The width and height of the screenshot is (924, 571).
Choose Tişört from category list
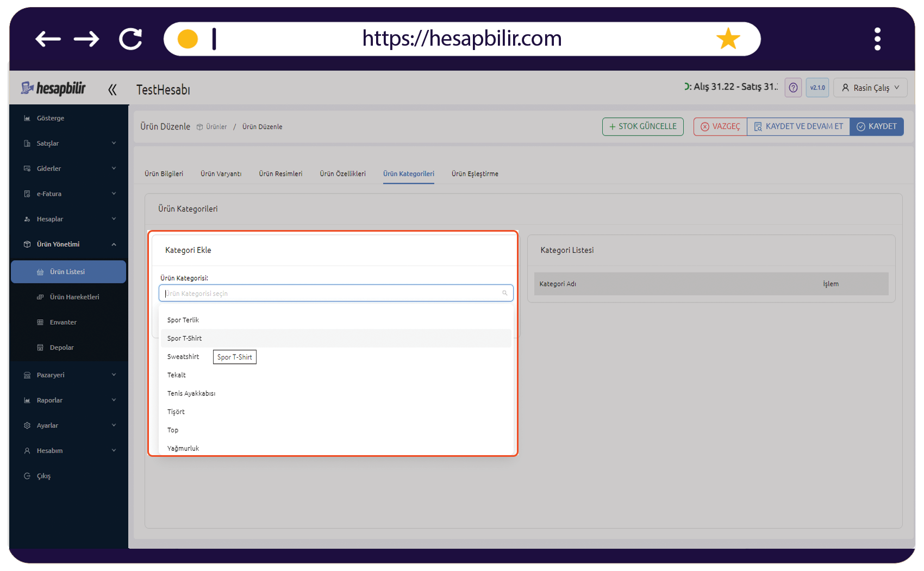336,412
